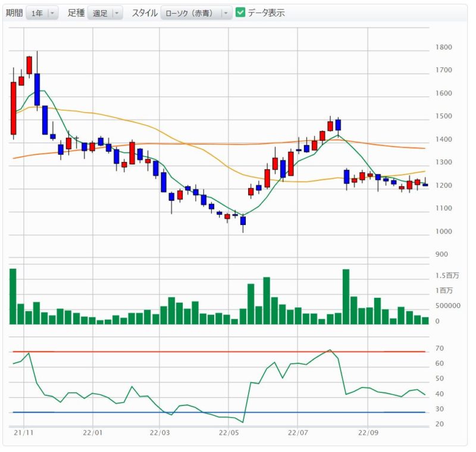Click the 1.5百万 volume axis label

point(447,276)
